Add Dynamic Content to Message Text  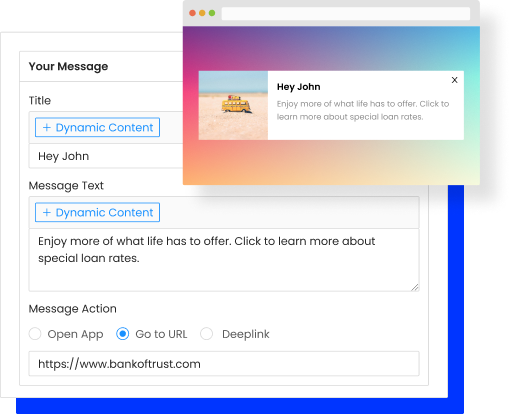click(x=97, y=212)
